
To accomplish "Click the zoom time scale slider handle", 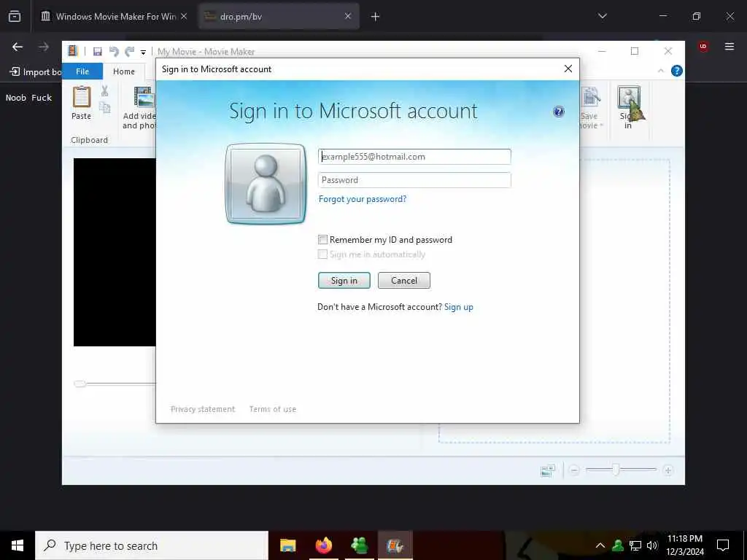I will [x=616, y=470].
